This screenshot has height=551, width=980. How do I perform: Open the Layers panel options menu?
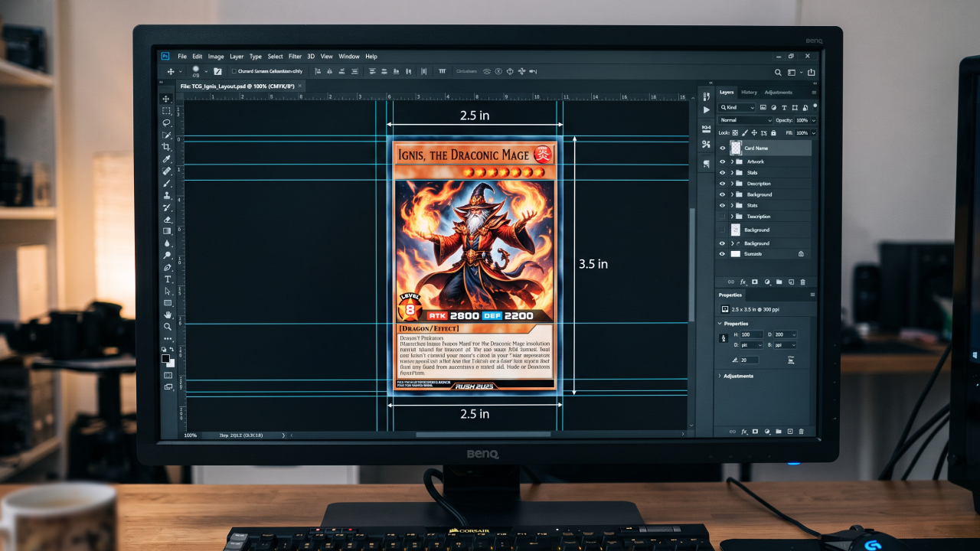[812, 93]
